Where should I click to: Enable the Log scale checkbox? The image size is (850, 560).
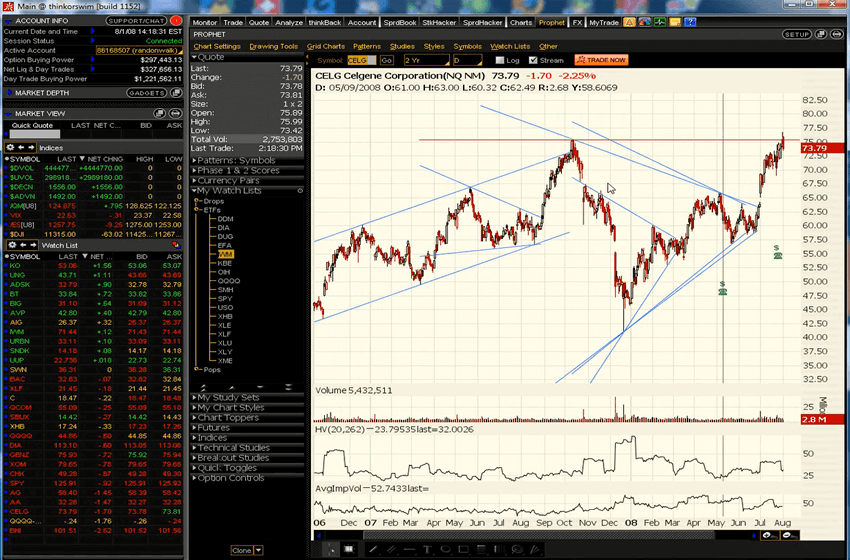click(x=500, y=60)
